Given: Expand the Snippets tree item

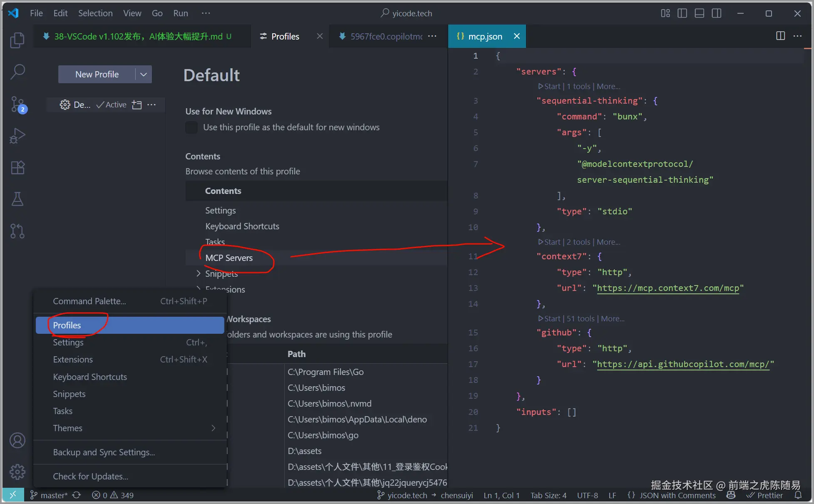Looking at the screenshot, I should pyautogui.click(x=199, y=273).
